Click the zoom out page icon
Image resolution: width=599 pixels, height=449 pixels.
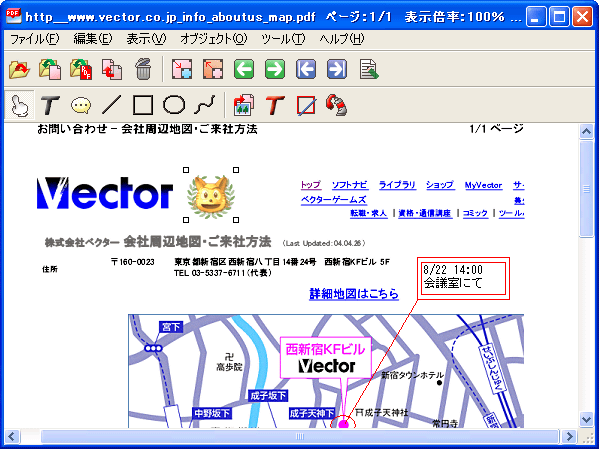click(x=213, y=69)
